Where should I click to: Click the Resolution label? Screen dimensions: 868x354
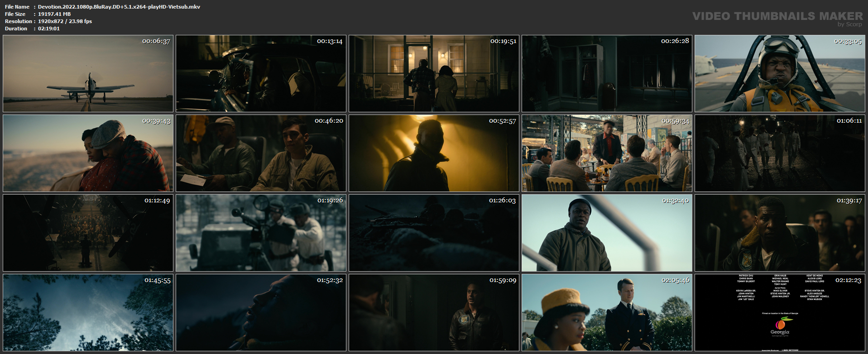click(x=19, y=21)
